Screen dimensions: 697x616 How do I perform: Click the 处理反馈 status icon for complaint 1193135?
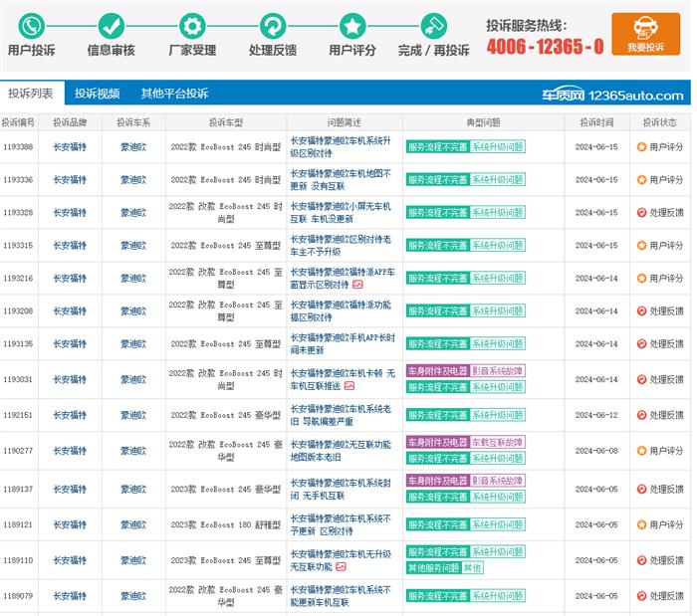641,343
